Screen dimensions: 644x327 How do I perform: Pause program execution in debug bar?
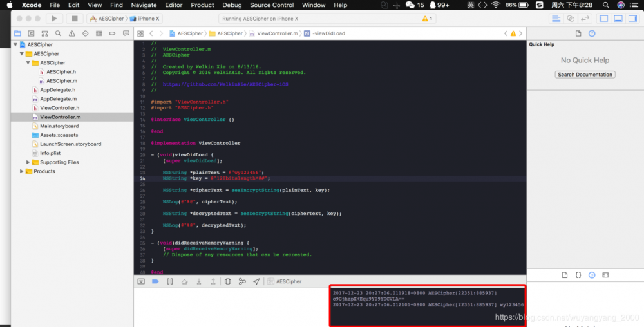[x=170, y=281]
